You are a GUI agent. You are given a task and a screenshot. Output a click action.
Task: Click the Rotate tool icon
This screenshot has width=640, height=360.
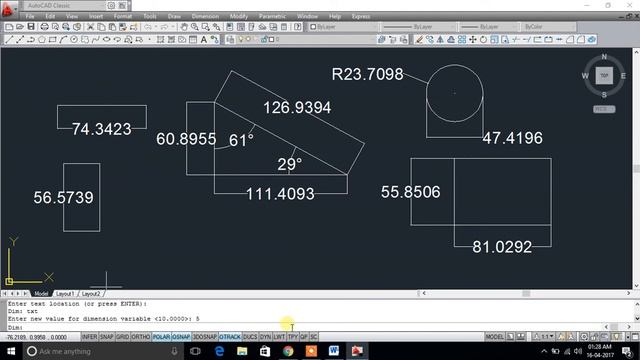coord(483,40)
